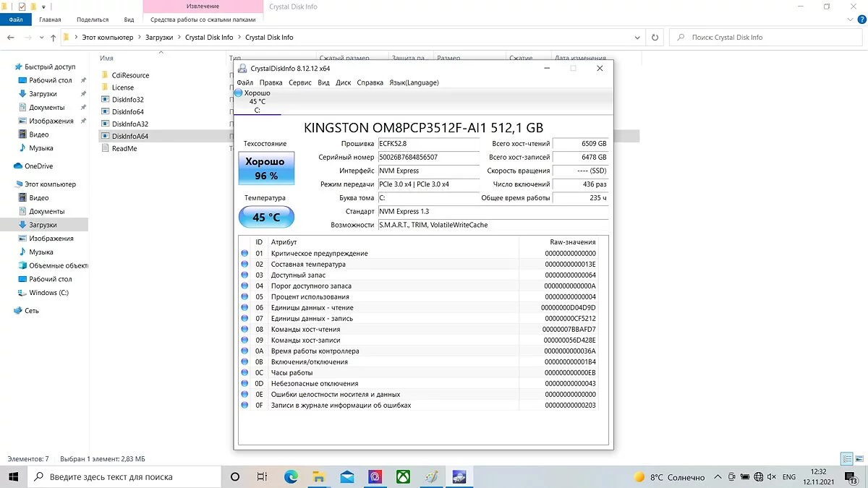Open the Файл tab in Explorer ribbon
Image resolution: width=868 pixels, height=488 pixels.
pyautogui.click(x=16, y=20)
